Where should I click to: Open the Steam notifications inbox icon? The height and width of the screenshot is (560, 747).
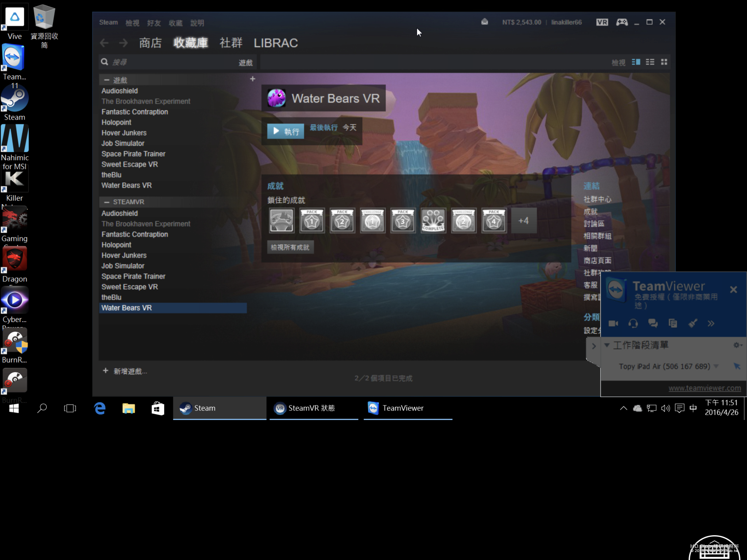pos(484,22)
